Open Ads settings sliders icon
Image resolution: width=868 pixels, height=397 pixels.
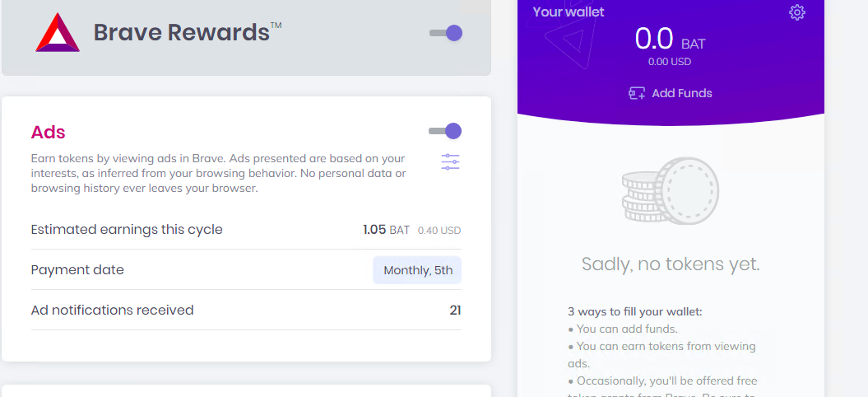click(x=450, y=161)
